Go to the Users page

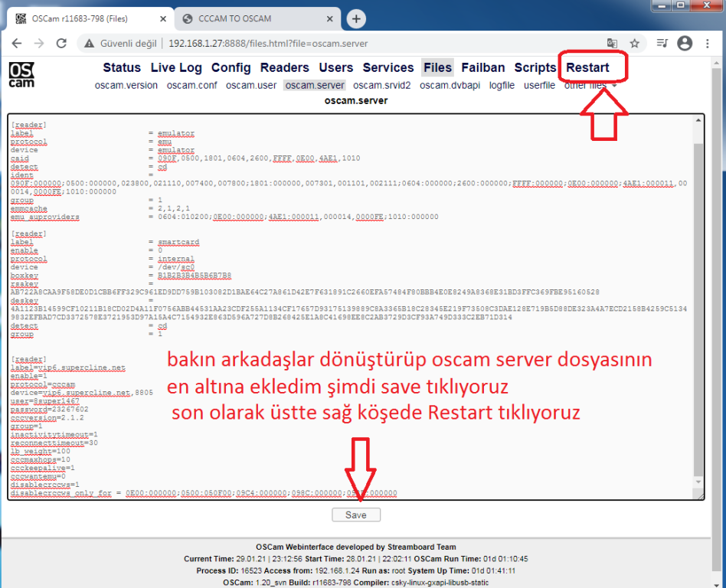[336, 67]
